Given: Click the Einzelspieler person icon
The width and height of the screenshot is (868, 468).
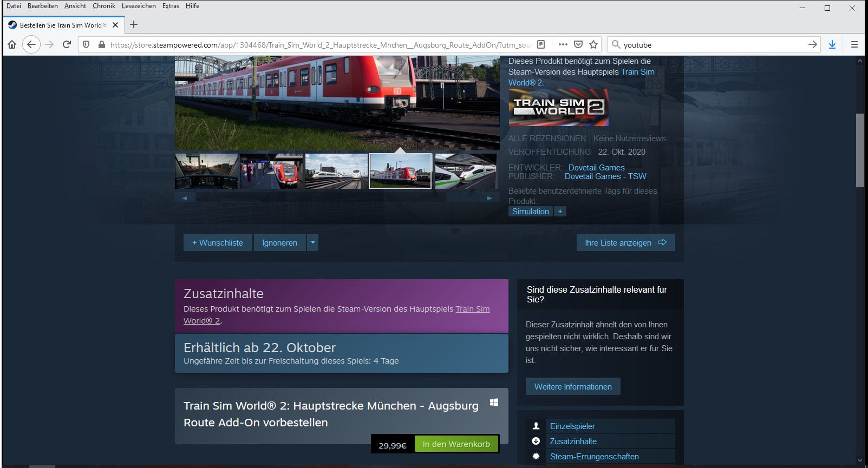Looking at the screenshot, I should point(536,426).
